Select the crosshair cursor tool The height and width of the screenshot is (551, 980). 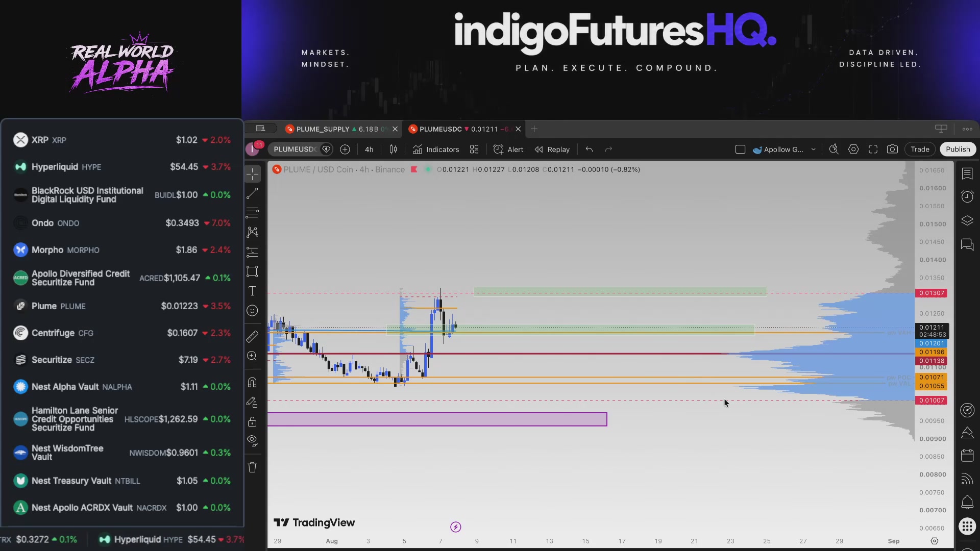coord(253,174)
